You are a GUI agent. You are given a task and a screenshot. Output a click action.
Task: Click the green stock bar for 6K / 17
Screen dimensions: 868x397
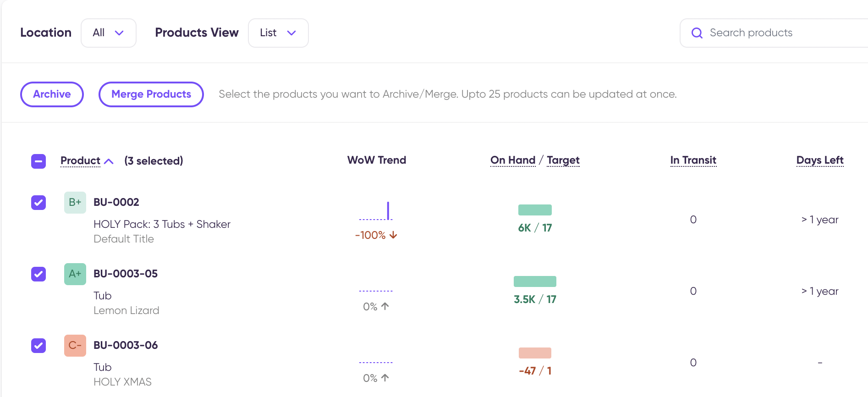[535, 210]
